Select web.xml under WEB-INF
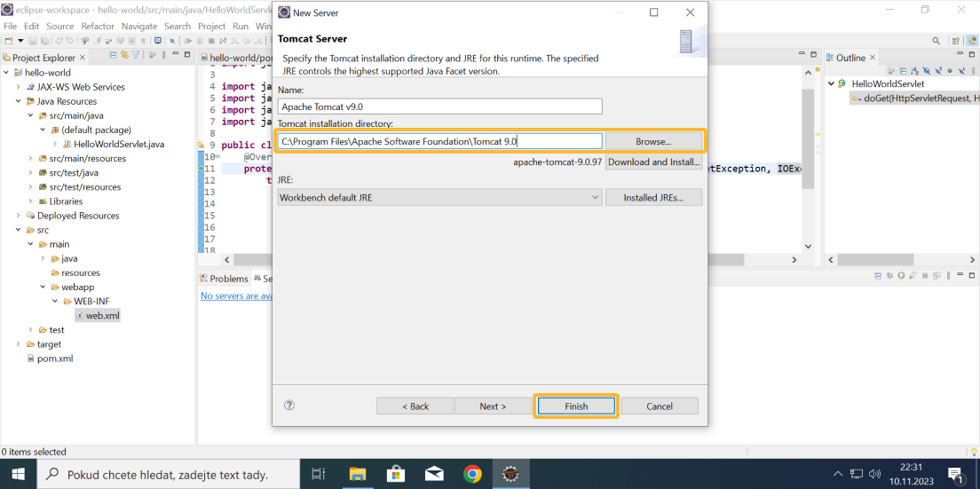Image resolution: width=980 pixels, height=489 pixels. [x=97, y=315]
